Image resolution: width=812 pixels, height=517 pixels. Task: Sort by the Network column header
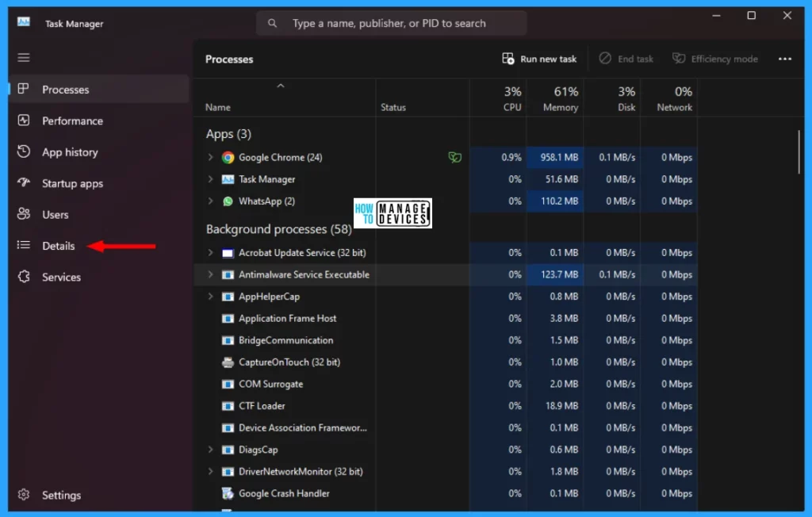669,98
